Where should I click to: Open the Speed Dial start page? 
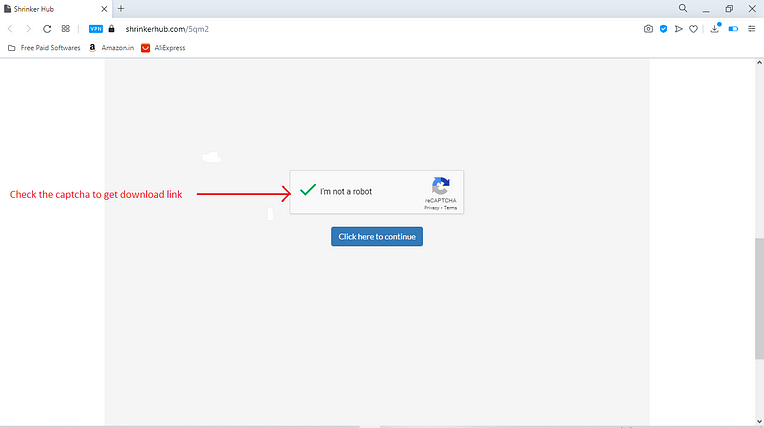pyautogui.click(x=66, y=29)
